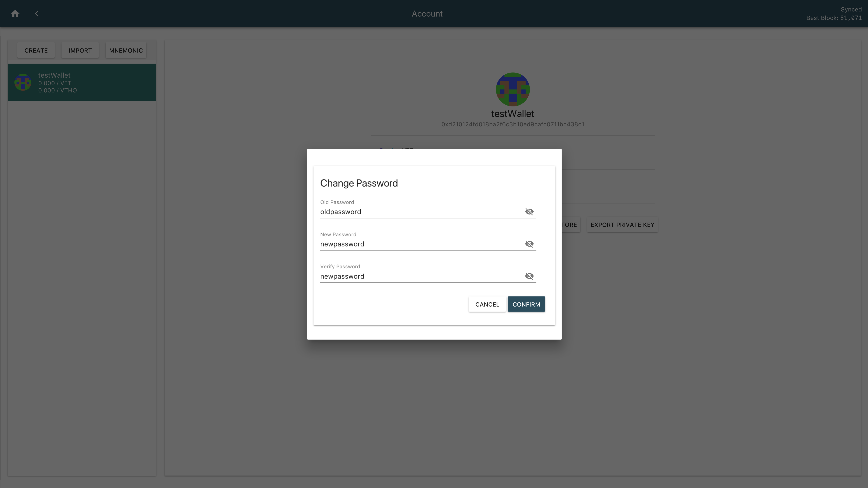Toggle visibility of Verify Password field
The width and height of the screenshot is (868, 488).
(x=529, y=276)
